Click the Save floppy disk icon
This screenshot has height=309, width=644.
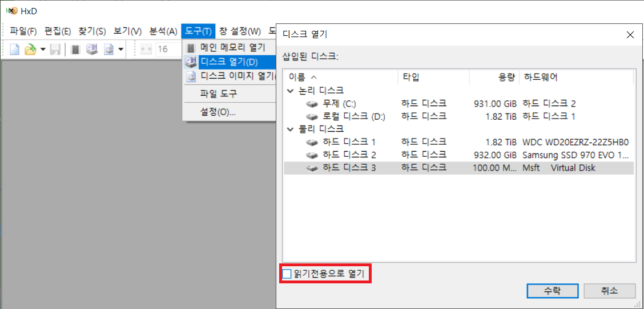pyautogui.click(x=55, y=50)
